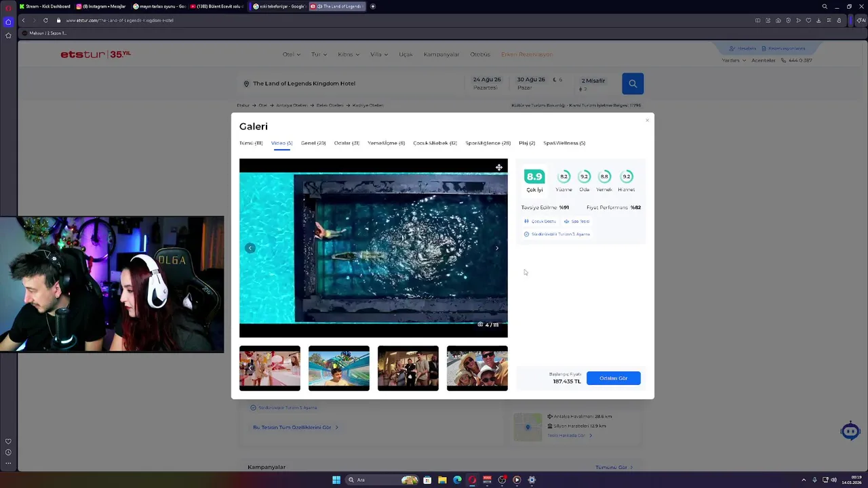Open the Villa dropdown menu
868x488 pixels.
click(x=379, y=54)
